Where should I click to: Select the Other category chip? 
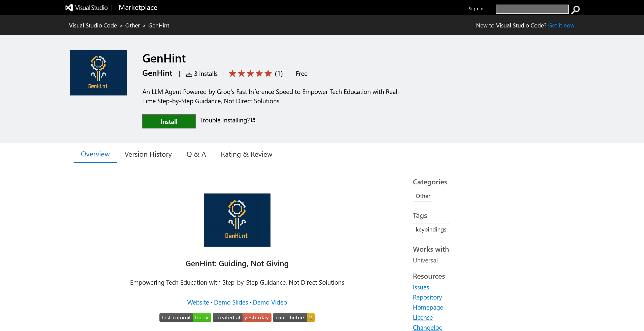(x=423, y=196)
